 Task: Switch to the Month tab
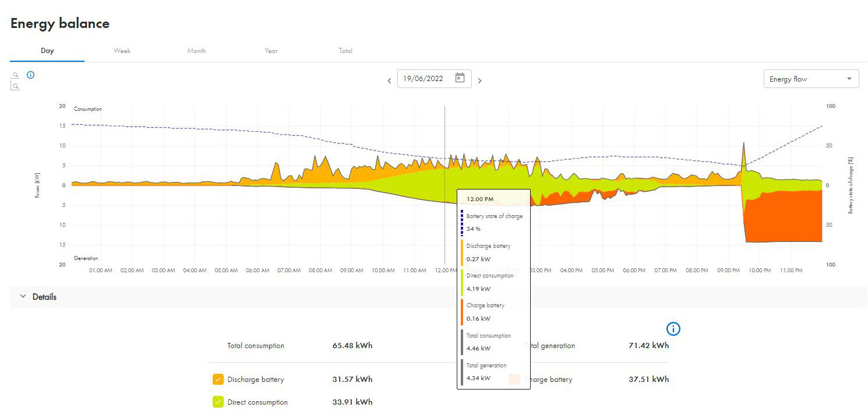196,51
